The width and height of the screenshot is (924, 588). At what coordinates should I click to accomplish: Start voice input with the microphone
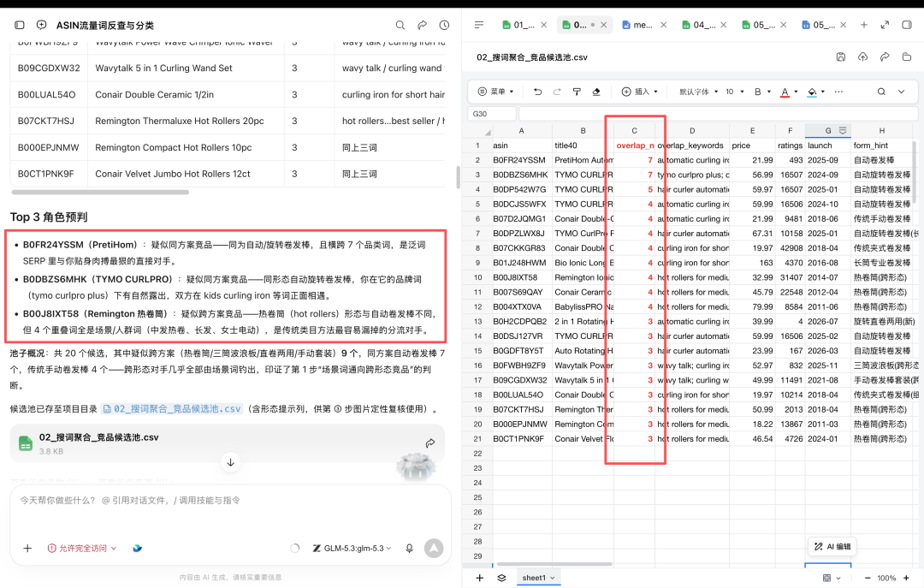point(410,549)
